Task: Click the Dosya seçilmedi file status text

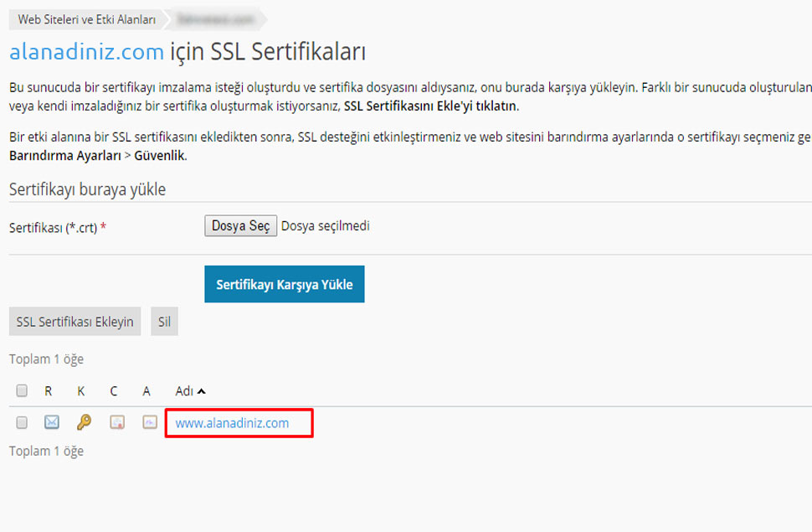Action: point(325,226)
